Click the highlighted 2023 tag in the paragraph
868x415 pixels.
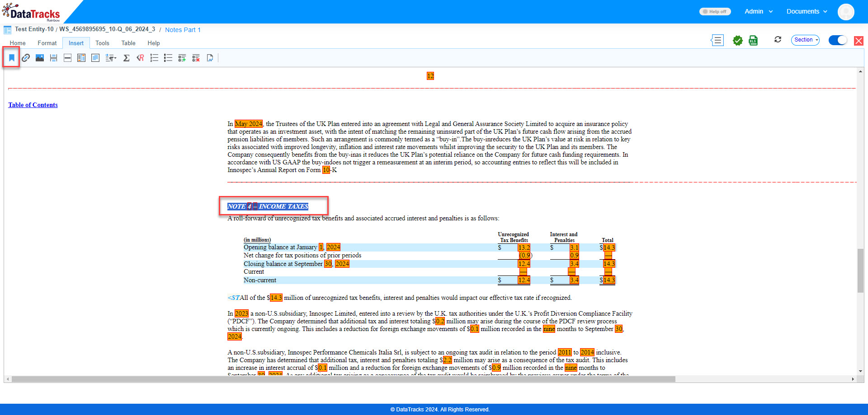click(241, 313)
